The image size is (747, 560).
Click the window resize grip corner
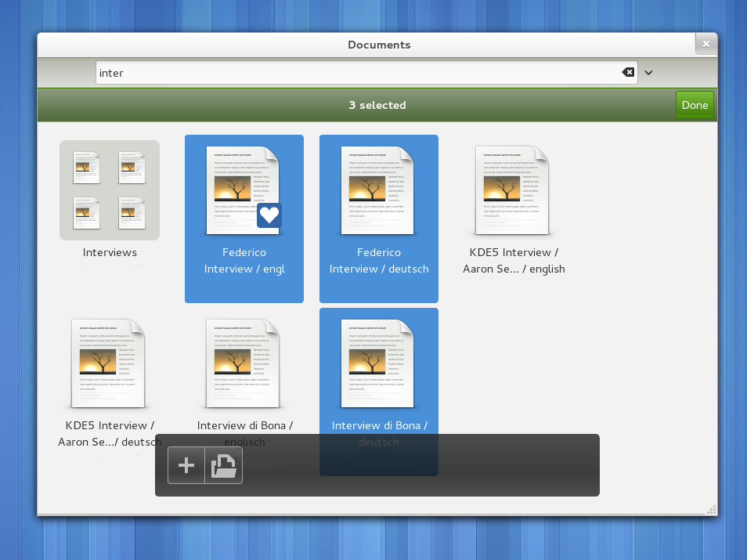click(x=712, y=510)
